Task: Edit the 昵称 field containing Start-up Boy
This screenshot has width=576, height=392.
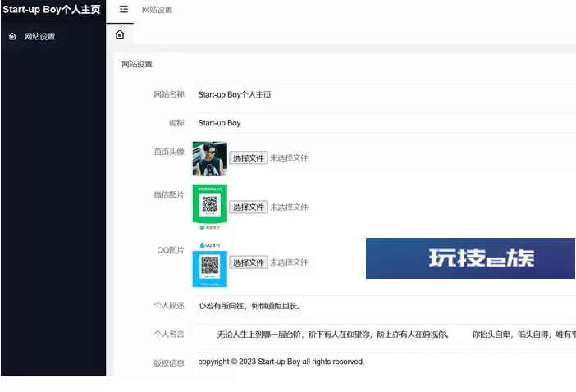Action: [384, 123]
